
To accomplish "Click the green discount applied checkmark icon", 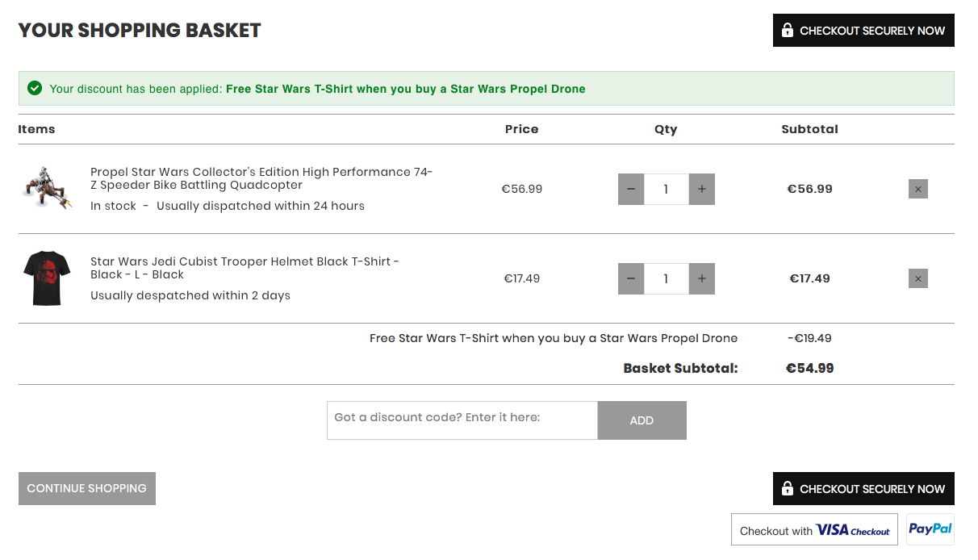I will click(35, 88).
